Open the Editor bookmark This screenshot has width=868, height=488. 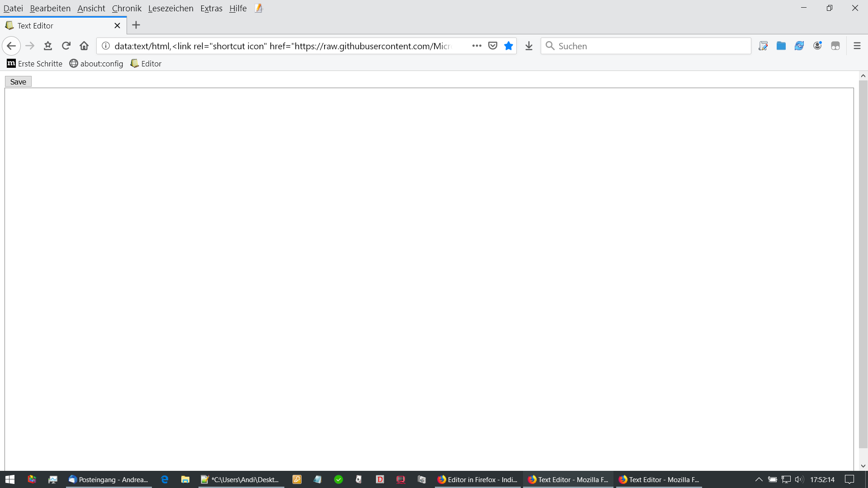[146, 64]
